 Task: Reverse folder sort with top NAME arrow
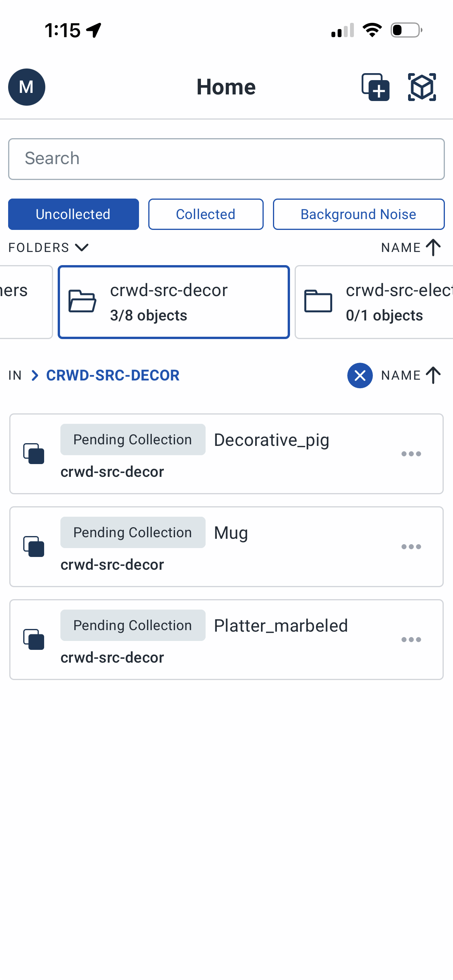pos(433,247)
